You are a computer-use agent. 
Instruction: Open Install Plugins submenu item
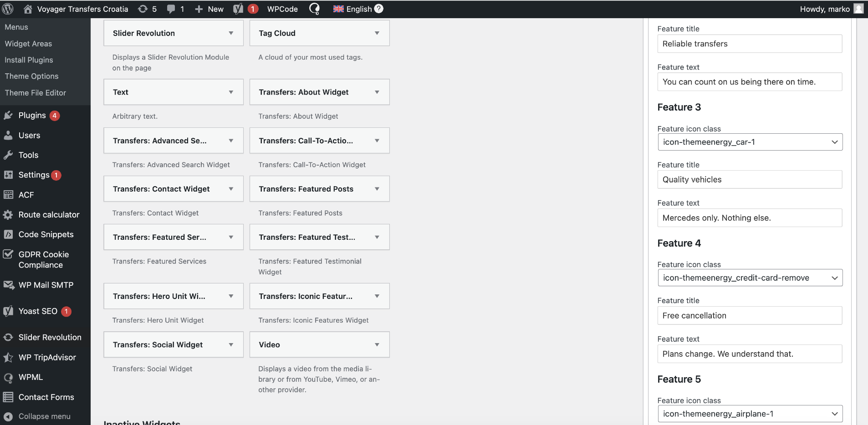[29, 60]
